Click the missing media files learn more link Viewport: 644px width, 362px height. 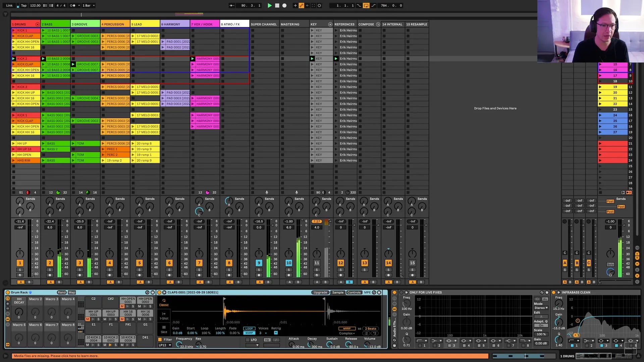tap(56, 356)
